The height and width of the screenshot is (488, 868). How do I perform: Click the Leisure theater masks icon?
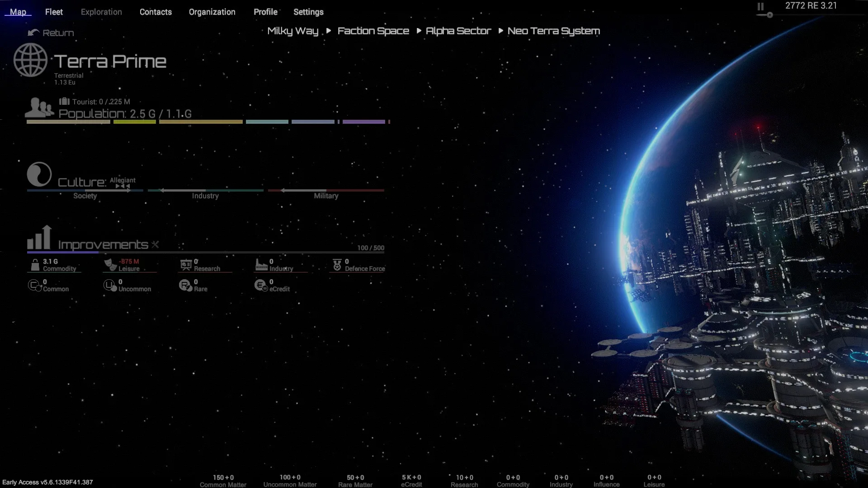[110, 265]
